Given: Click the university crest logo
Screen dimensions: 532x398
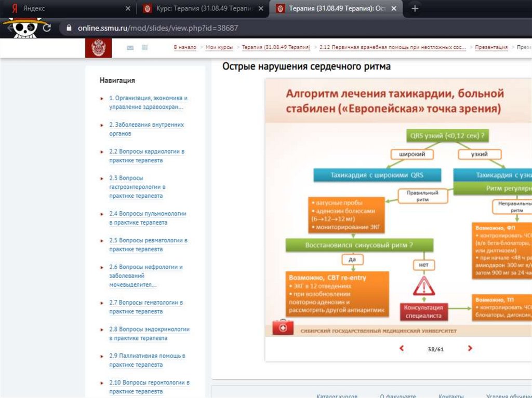Looking at the screenshot, I should [x=98, y=48].
